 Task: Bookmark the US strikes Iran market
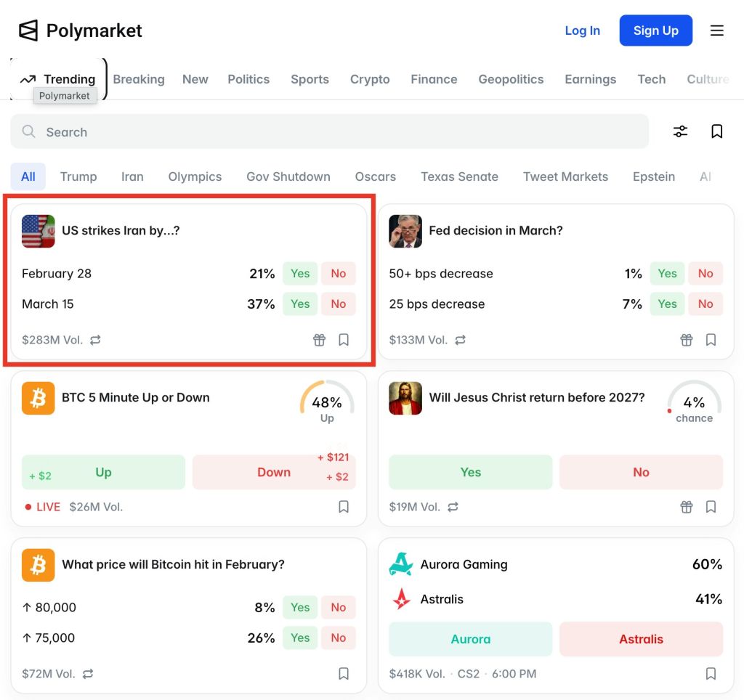[x=344, y=340]
